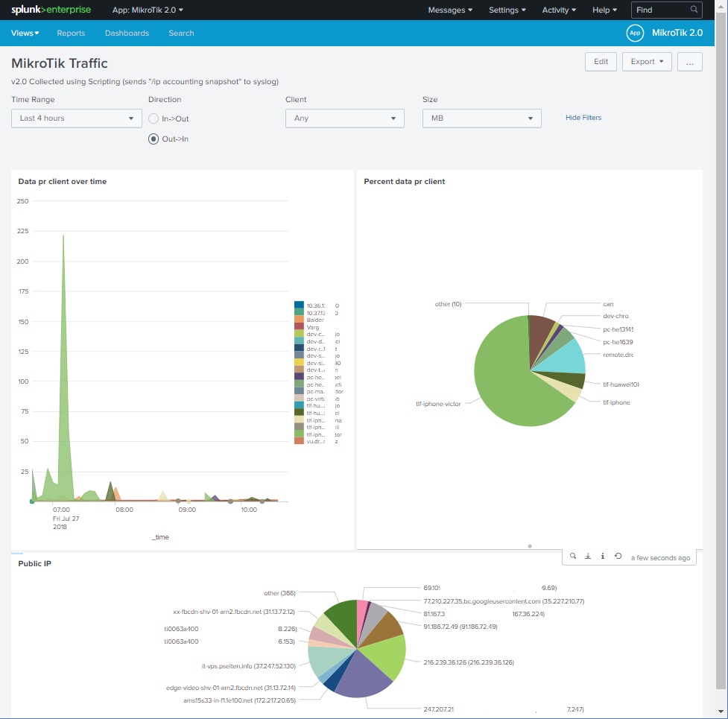This screenshot has height=719, width=728.
Task: Click the ams15s33-in-f1.1e100.net label
Action: pyautogui.click(x=239, y=700)
